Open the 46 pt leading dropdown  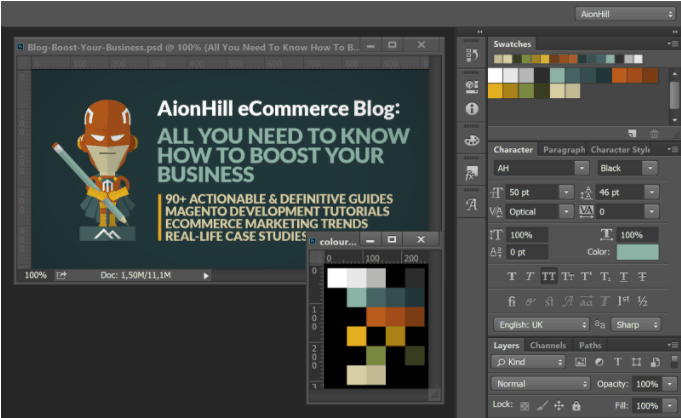coord(651,192)
